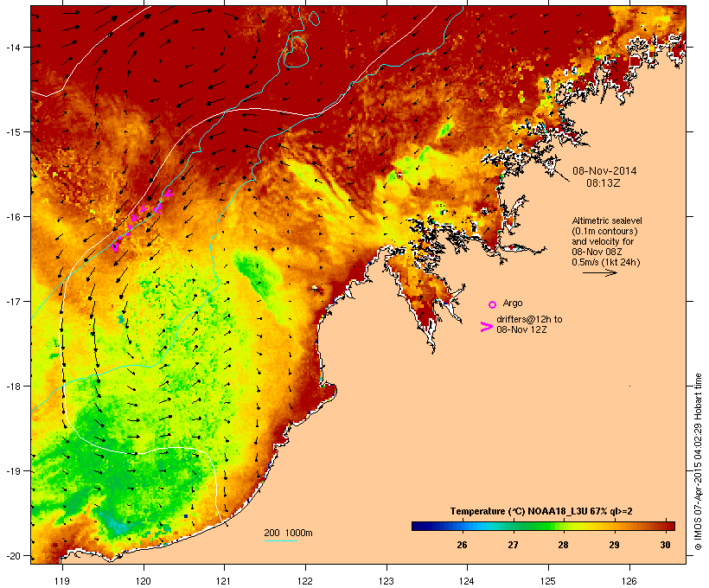Viewport: 709px width, 588px height.
Task: Click the longitude axis label 120
Action: click(x=144, y=581)
